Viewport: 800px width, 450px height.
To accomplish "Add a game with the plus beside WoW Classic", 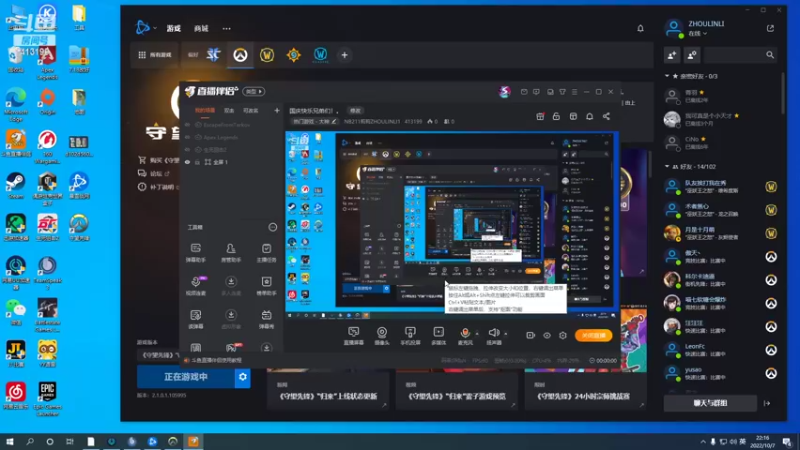I will [344, 55].
